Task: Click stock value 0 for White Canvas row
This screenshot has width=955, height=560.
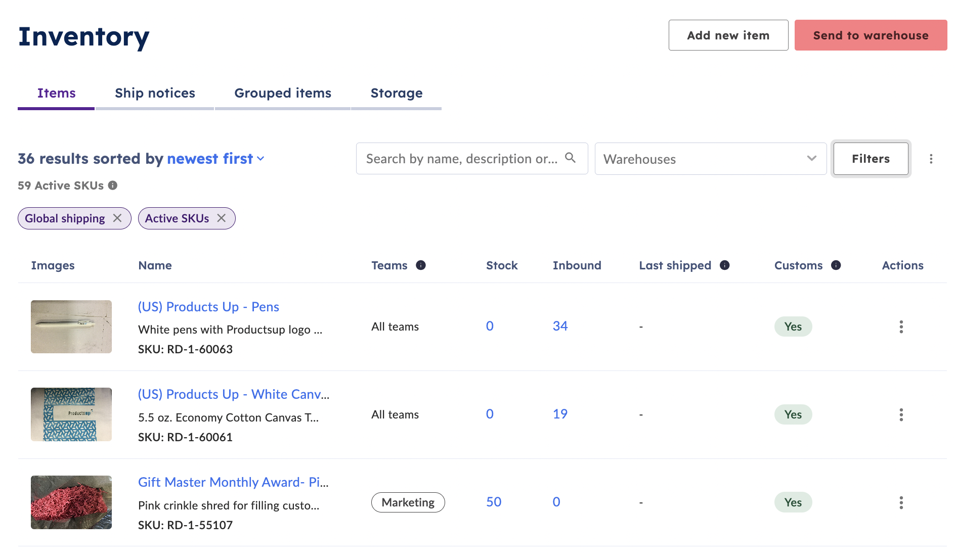Action: (x=490, y=414)
